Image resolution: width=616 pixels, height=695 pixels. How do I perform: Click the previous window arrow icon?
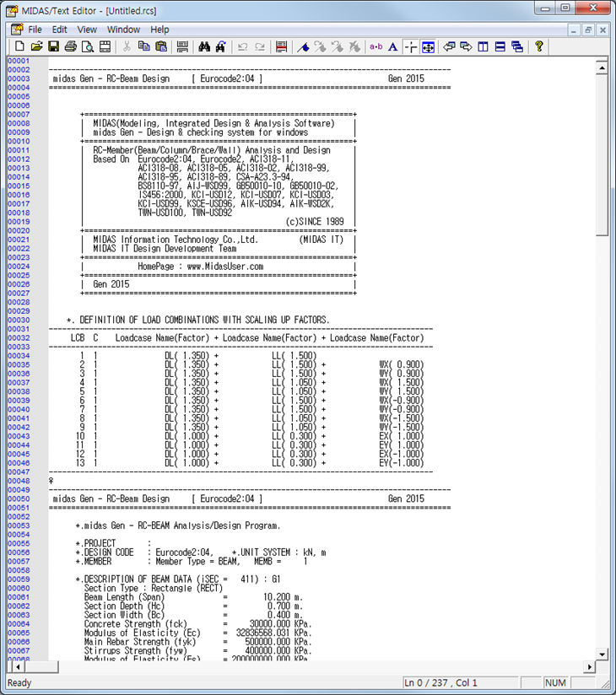click(x=449, y=46)
